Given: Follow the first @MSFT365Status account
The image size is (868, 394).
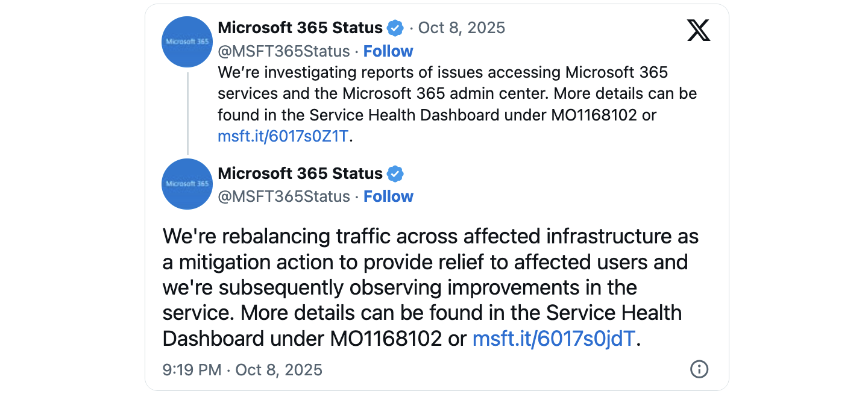Looking at the screenshot, I should pos(388,51).
